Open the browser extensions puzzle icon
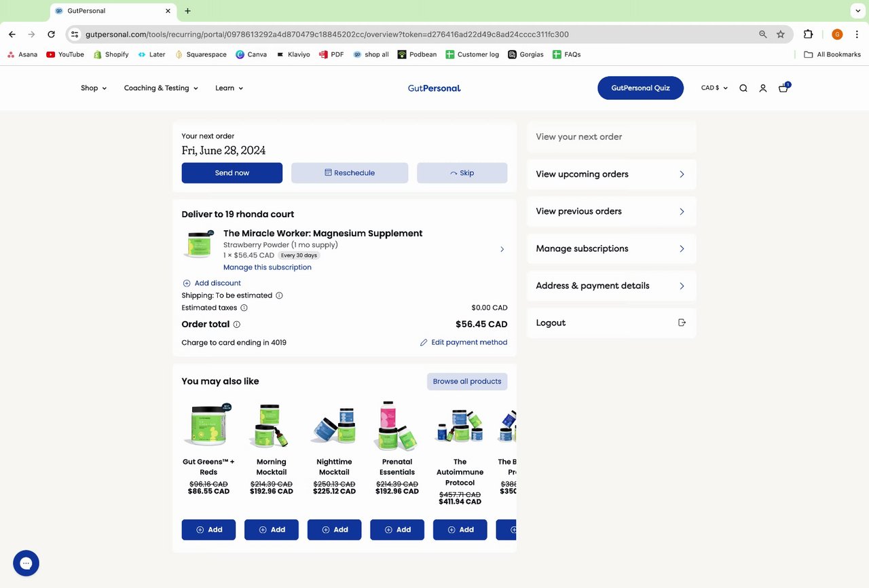This screenshot has height=588, width=869. coord(808,34)
